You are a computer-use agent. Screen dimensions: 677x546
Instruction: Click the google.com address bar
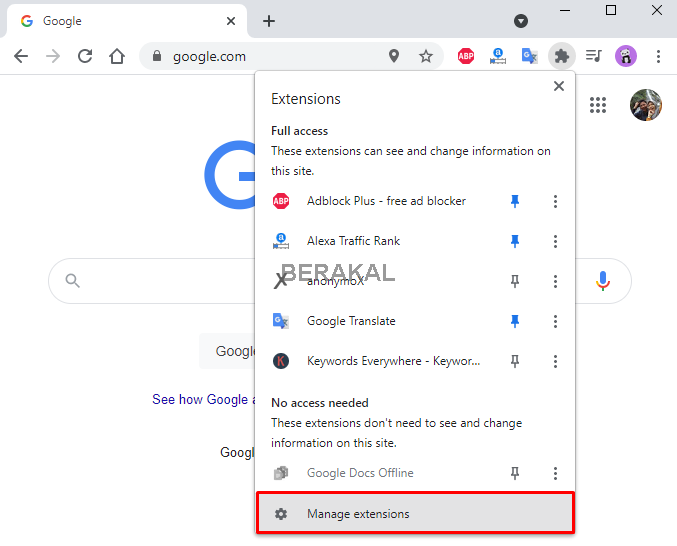(291, 56)
